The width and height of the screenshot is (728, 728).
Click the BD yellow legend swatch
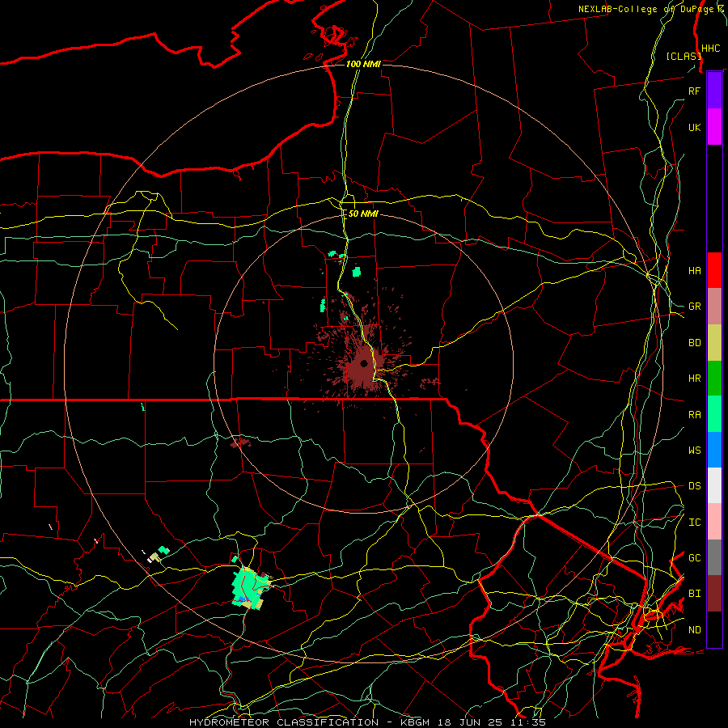(714, 343)
